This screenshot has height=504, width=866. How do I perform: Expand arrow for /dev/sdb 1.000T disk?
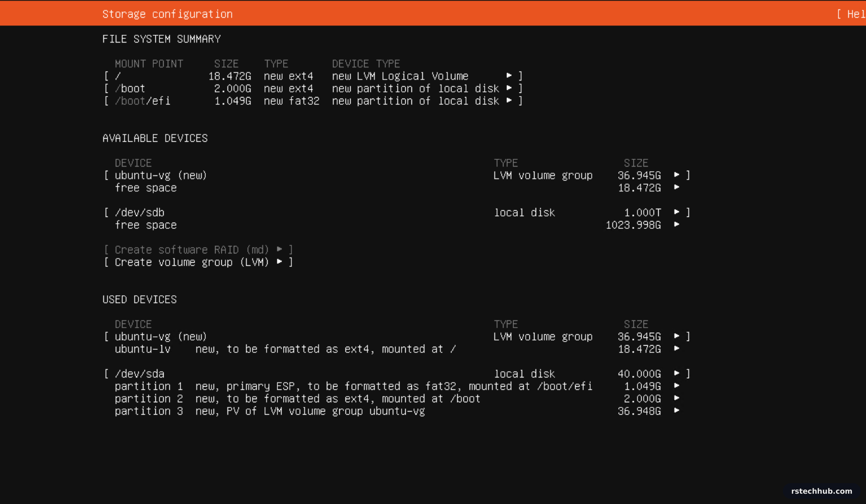tap(676, 212)
